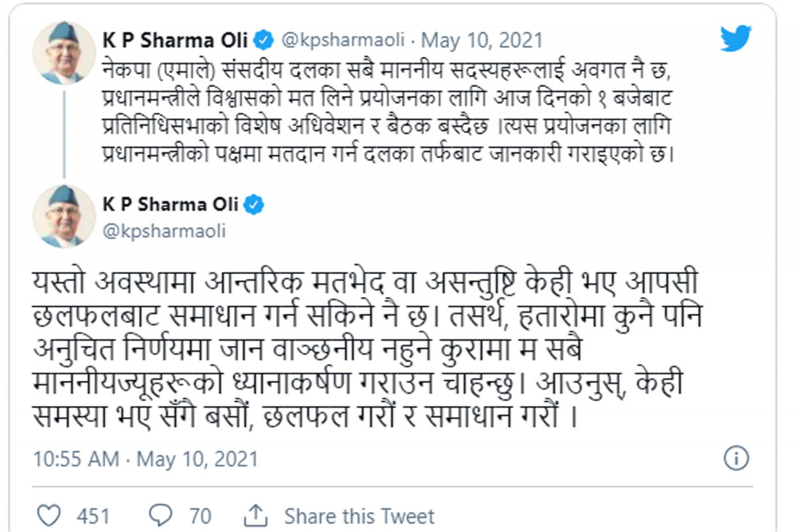This screenshot has width=798, height=532.
Task: Open the profile photo in the top tweet
Action: (x=64, y=53)
